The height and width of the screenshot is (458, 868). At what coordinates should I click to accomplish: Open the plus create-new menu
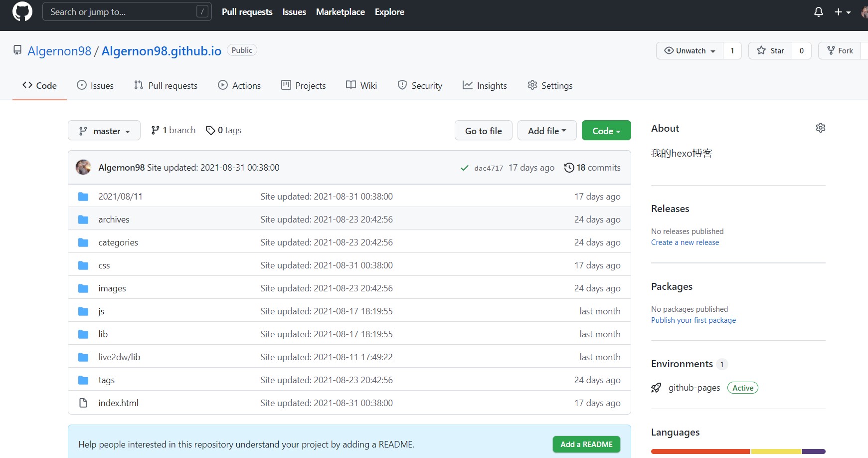[843, 12]
